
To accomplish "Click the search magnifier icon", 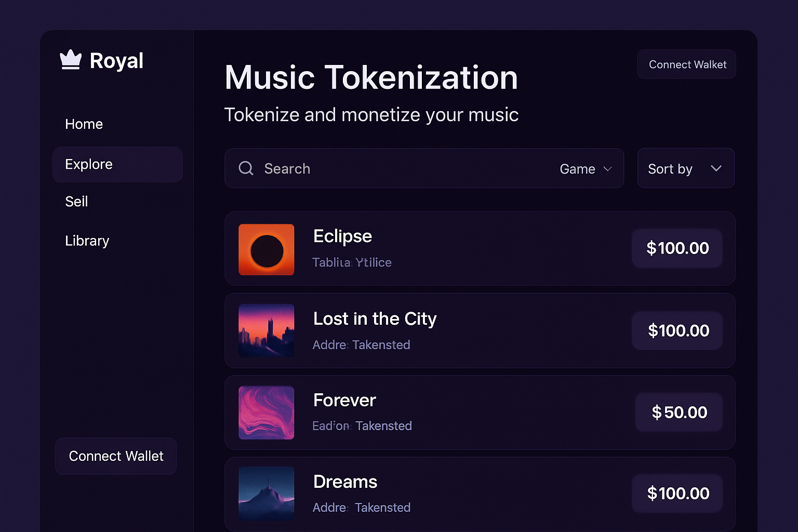I will tap(246, 168).
